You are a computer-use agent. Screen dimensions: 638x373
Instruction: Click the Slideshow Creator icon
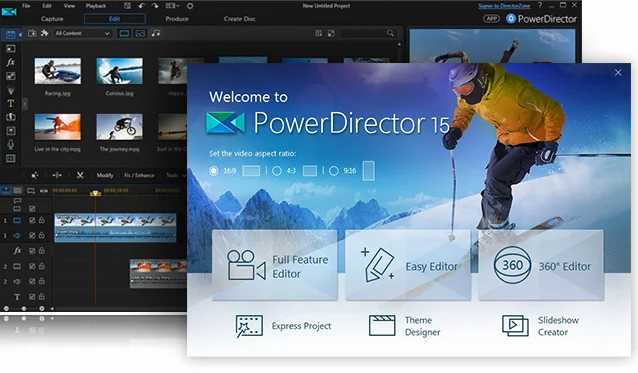tap(515, 326)
